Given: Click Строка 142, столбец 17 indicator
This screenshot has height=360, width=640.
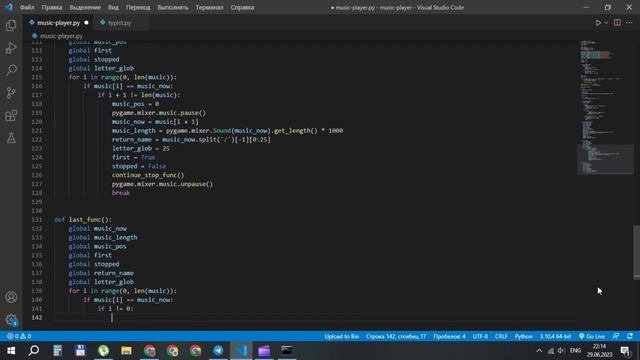Looking at the screenshot, I should [396, 336].
